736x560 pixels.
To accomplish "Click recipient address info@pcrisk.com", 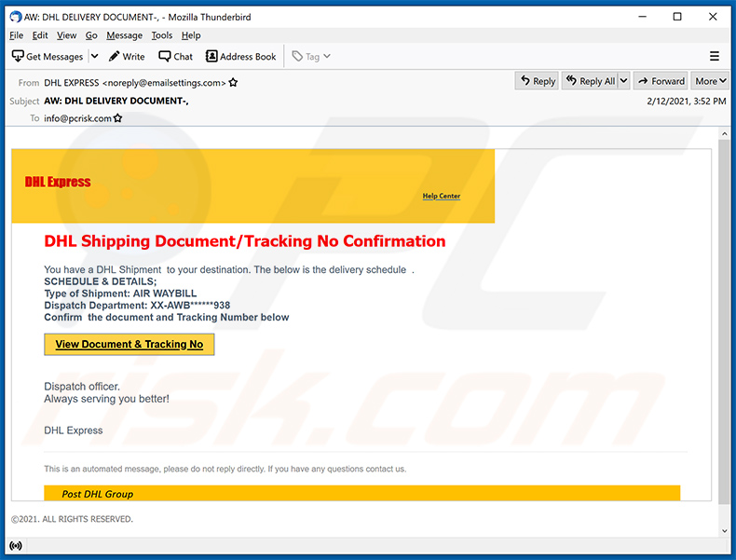I will click(x=77, y=118).
